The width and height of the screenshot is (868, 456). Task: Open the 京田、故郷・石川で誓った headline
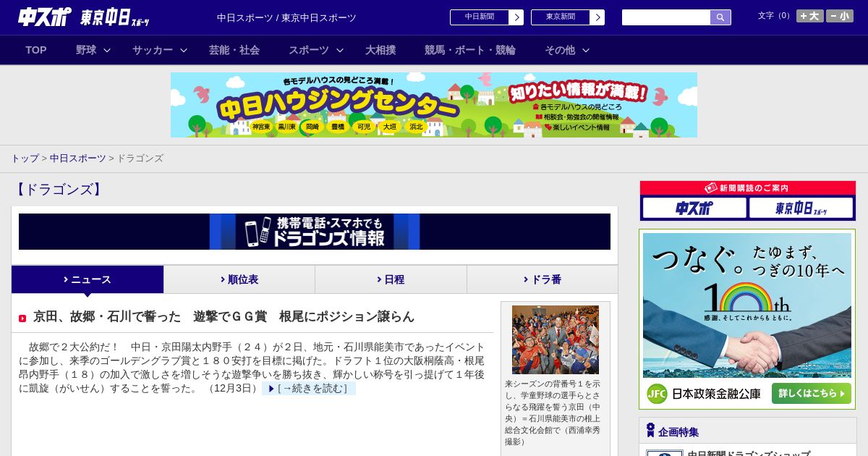coord(224,316)
